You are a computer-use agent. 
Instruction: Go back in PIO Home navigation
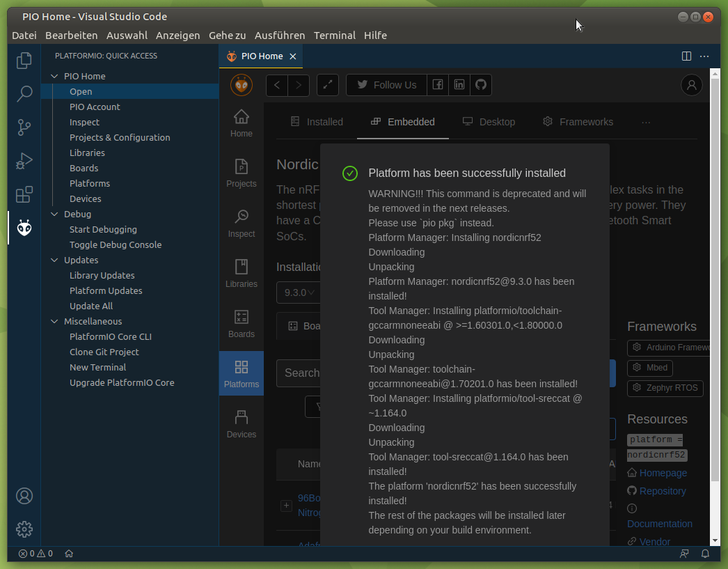coord(277,85)
